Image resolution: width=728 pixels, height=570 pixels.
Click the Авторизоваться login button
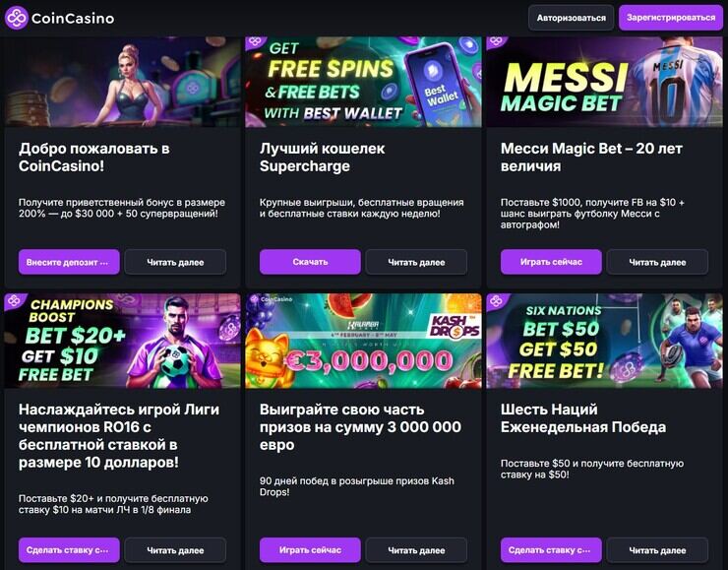click(x=571, y=18)
